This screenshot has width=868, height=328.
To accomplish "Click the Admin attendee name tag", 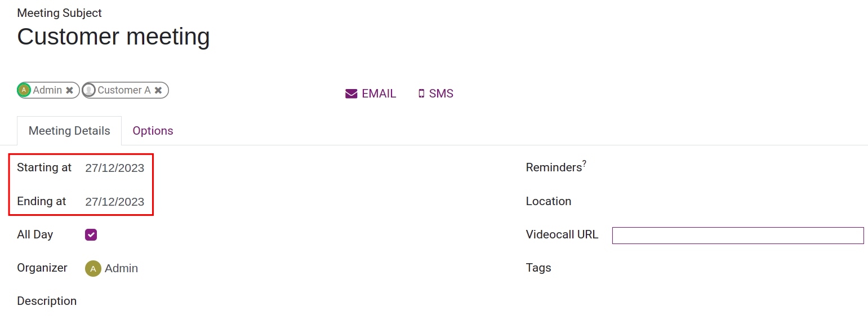I will [x=47, y=90].
